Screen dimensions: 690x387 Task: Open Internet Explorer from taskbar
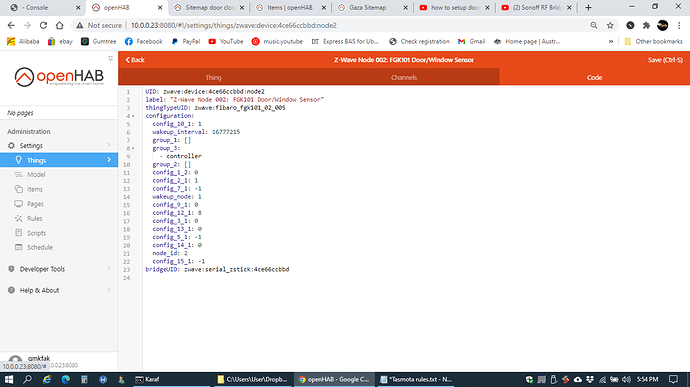click(x=47, y=379)
